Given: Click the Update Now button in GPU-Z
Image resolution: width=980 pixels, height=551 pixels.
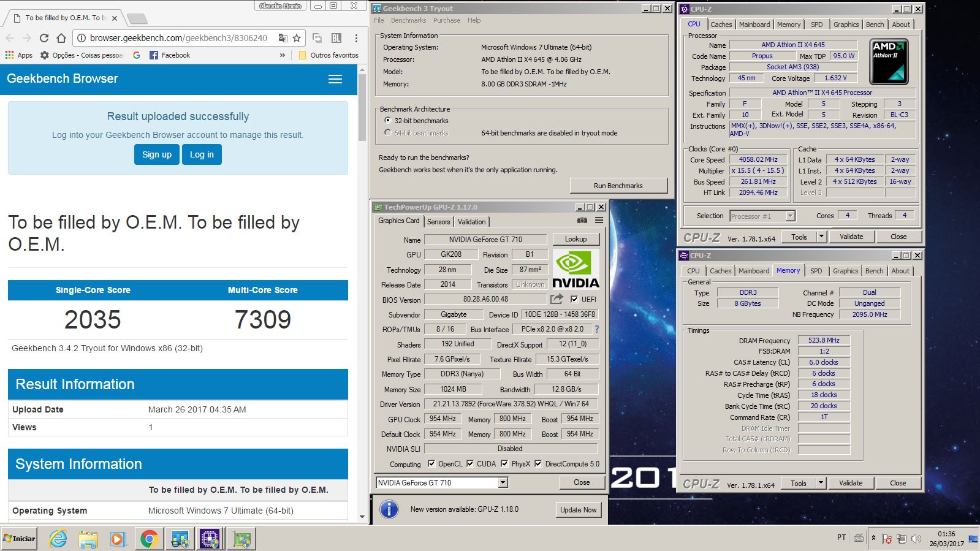Looking at the screenshot, I should [x=579, y=510].
